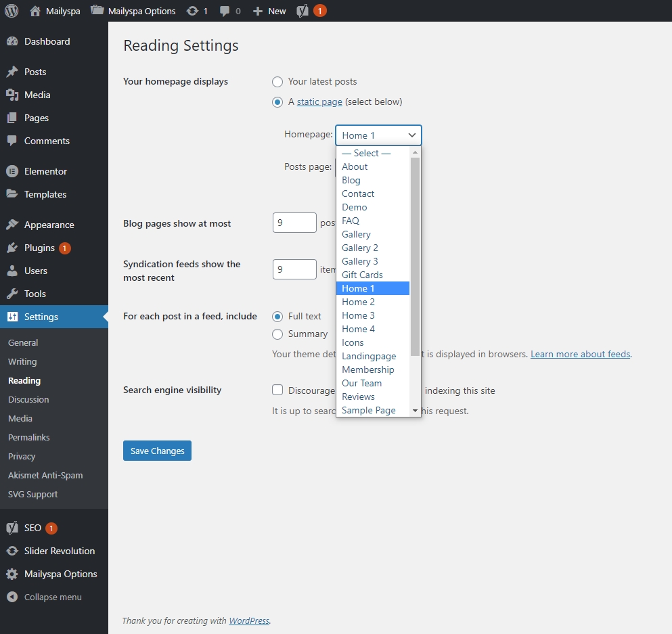The image size is (672, 634).
Task: Choose 'Landingpage' from the dropdown list
Action: [x=369, y=356]
